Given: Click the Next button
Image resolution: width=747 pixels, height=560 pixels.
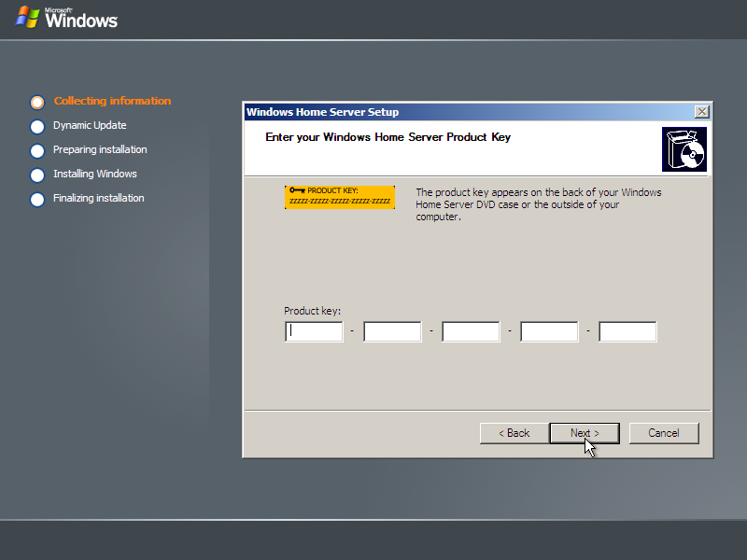Looking at the screenshot, I should pos(585,433).
